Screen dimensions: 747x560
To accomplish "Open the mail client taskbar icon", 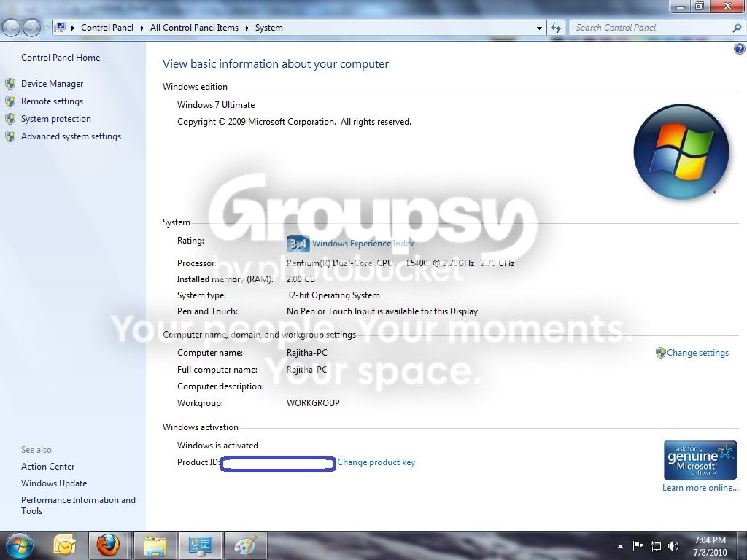I will 65,545.
